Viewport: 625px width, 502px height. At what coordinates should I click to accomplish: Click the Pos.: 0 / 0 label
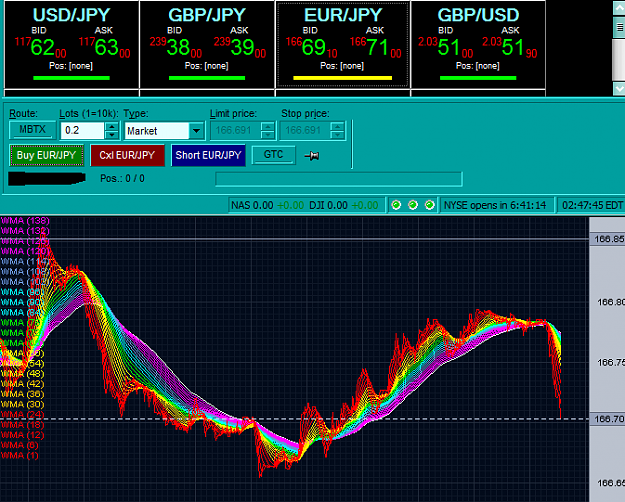(122, 178)
